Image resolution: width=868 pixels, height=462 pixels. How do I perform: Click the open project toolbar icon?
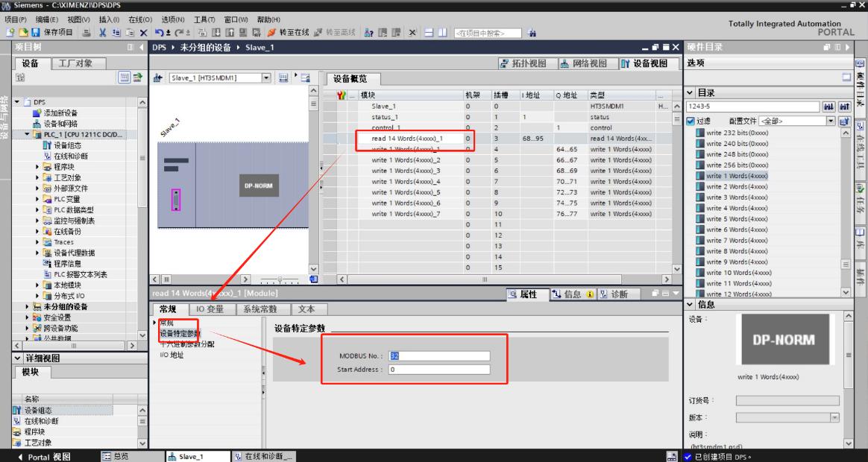coord(23,33)
